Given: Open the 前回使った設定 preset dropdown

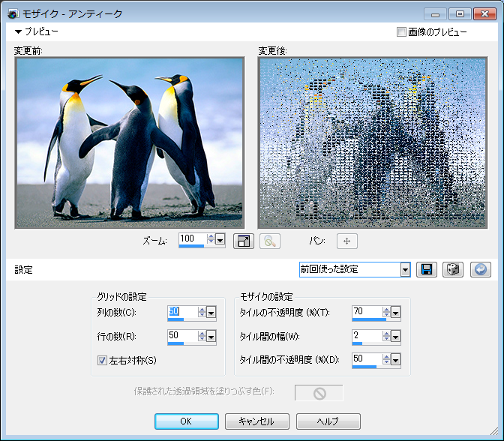Looking at the screenshot, I should pos(405,269).
